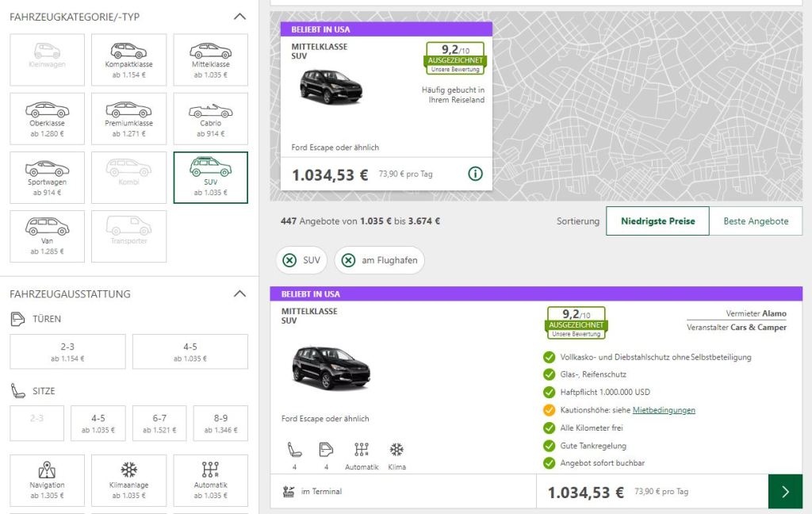Select the Kompaktklasse vehicle category
Screen dimensions: 812x514
[128, 59]
